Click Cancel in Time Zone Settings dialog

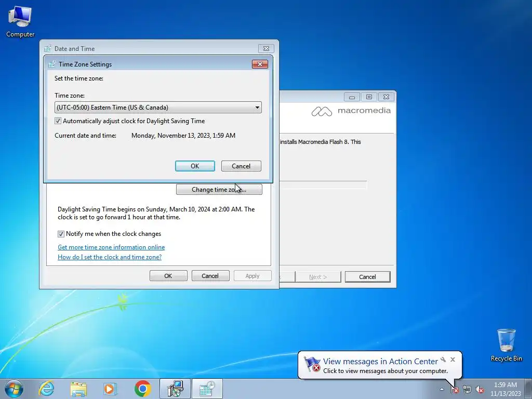coord(241,166)
